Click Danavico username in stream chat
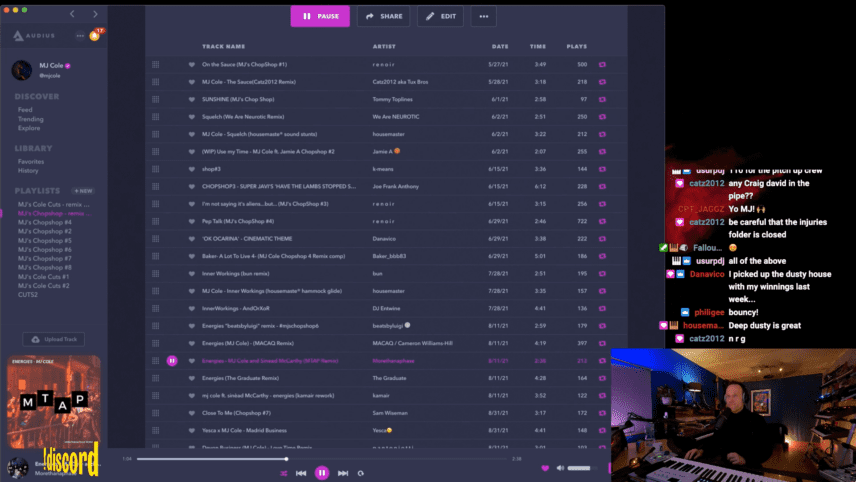This screenshot has height=482, width=856. 707,274
